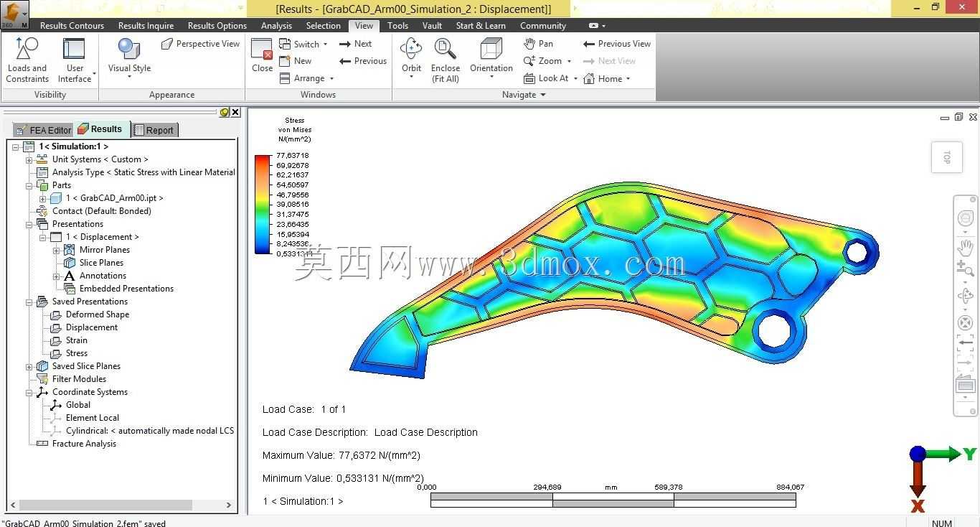This screenshot has height=527, width=980.
Task: Close the browser panel with X
Action: point(235,112)
